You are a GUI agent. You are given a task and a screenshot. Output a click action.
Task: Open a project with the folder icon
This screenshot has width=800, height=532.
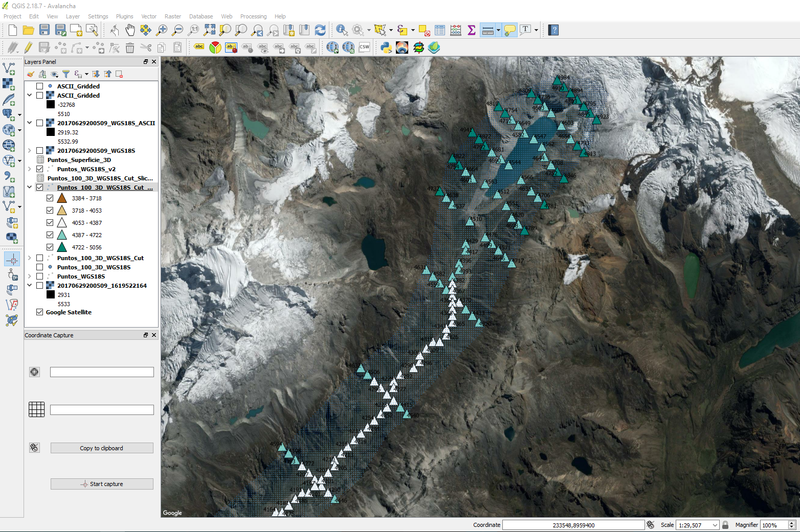[29, 30]
